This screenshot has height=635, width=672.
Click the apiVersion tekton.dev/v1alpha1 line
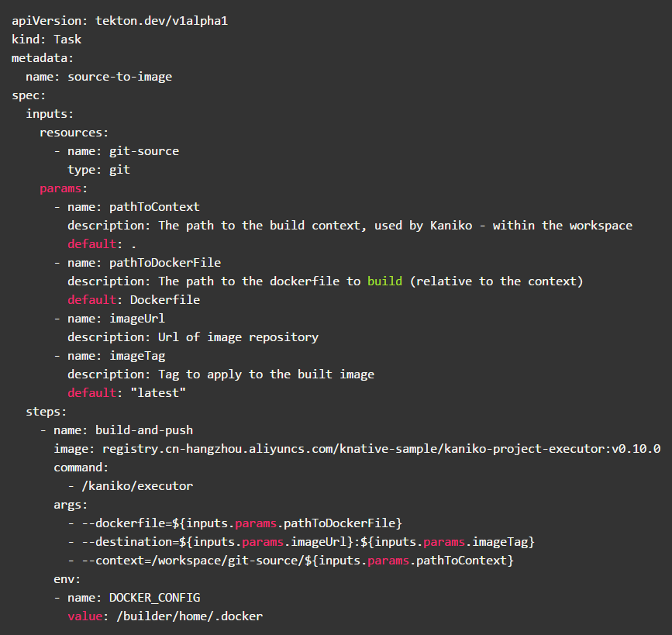tap(119, 21)
